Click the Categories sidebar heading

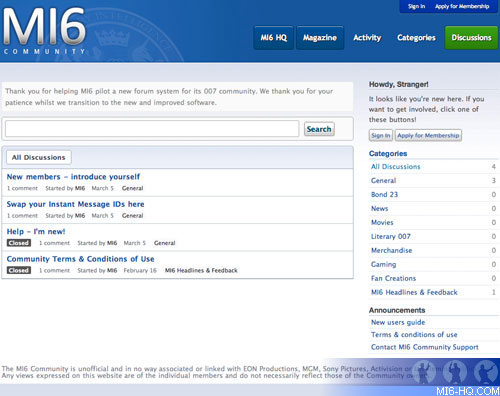point(388,154)
